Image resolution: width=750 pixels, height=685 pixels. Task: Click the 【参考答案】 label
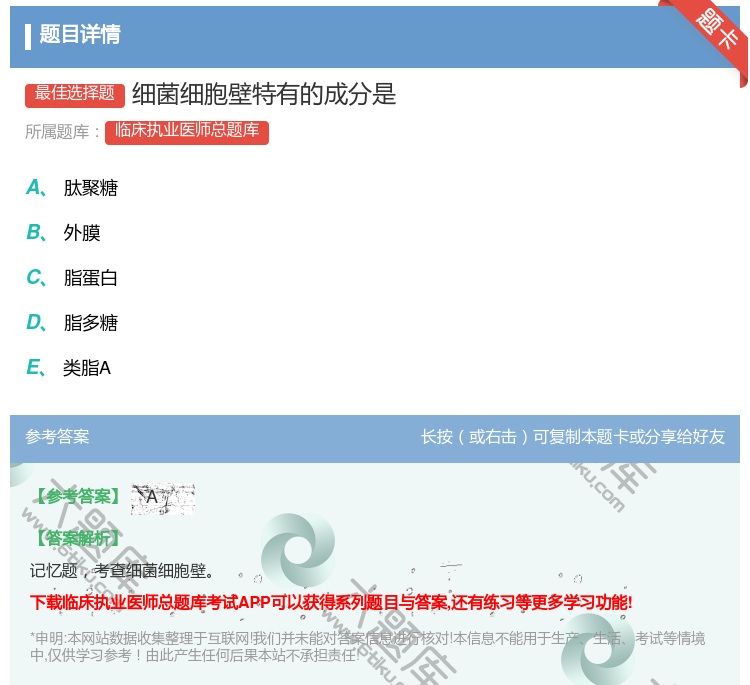coord(78,497)
